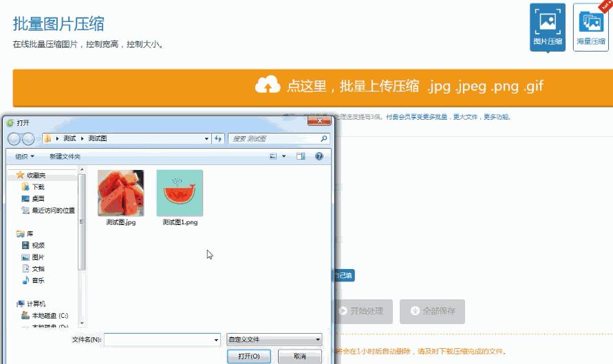This screenshot has width=613, height=364.
Task: Click the 批量图片压缩 page title
Action: (58, 24)
